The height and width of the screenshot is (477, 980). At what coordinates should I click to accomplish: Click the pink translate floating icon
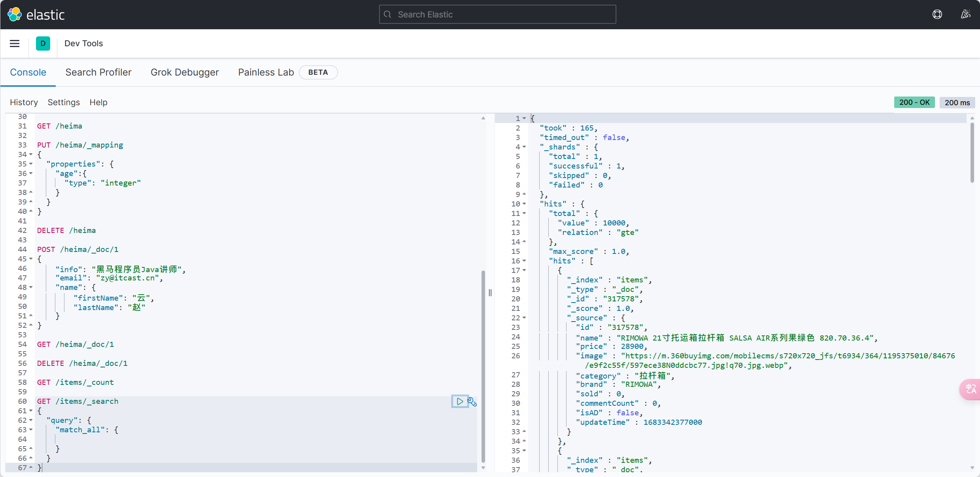click(971, 389)
